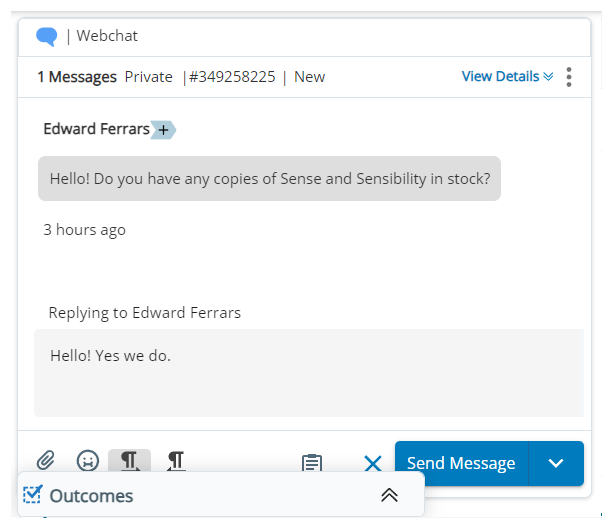613x529 pixels.
Task: Open the three-dot more options menu
Action: pyautogui.click(x=569, y=77)
